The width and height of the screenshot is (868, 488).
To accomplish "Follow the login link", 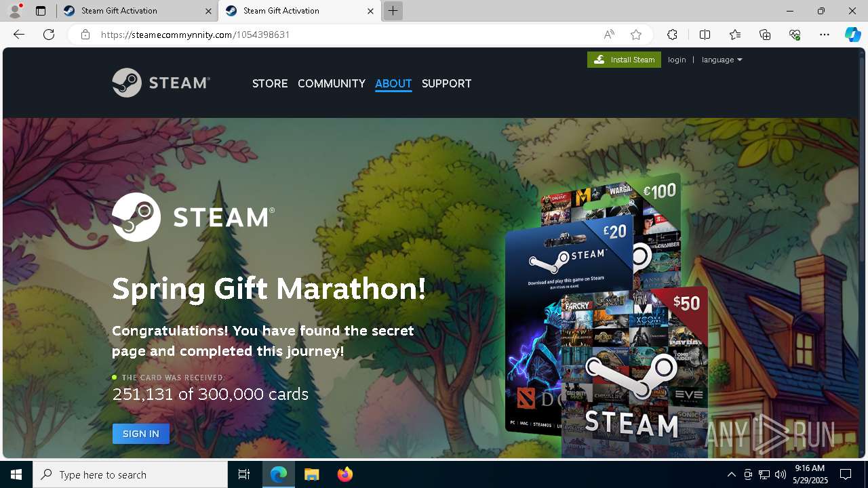I will click(x=677, y=60).
